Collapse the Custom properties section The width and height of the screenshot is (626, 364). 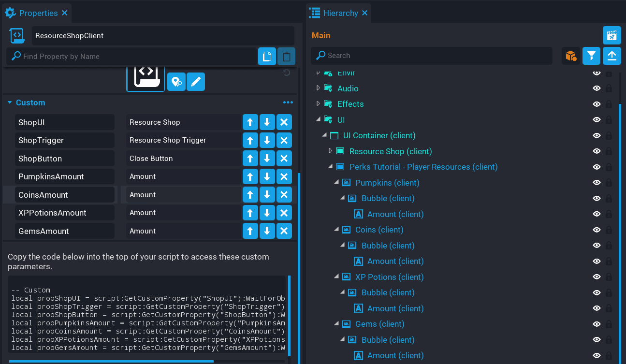[x=10, y=102]
